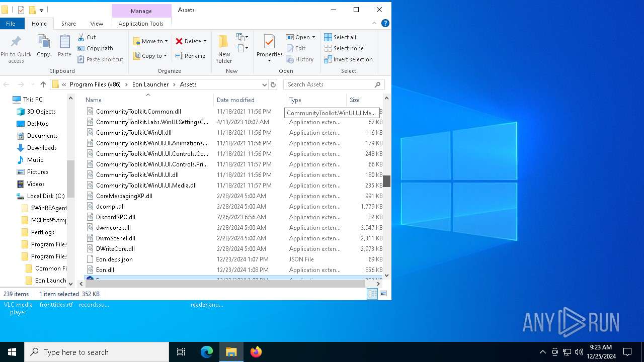This screenshot has width=644, height=362.
Task: Open the Properties dropdown arrow
Action: [x=269, y=61]
